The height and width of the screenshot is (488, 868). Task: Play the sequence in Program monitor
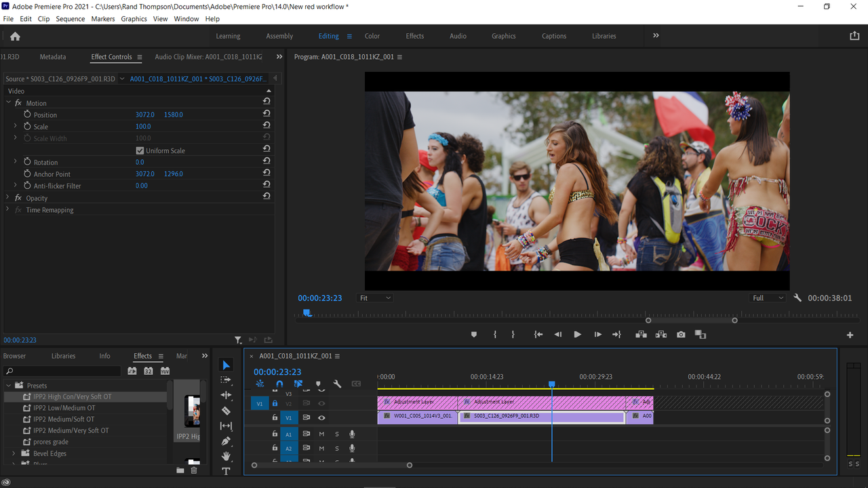coord(577,334)
